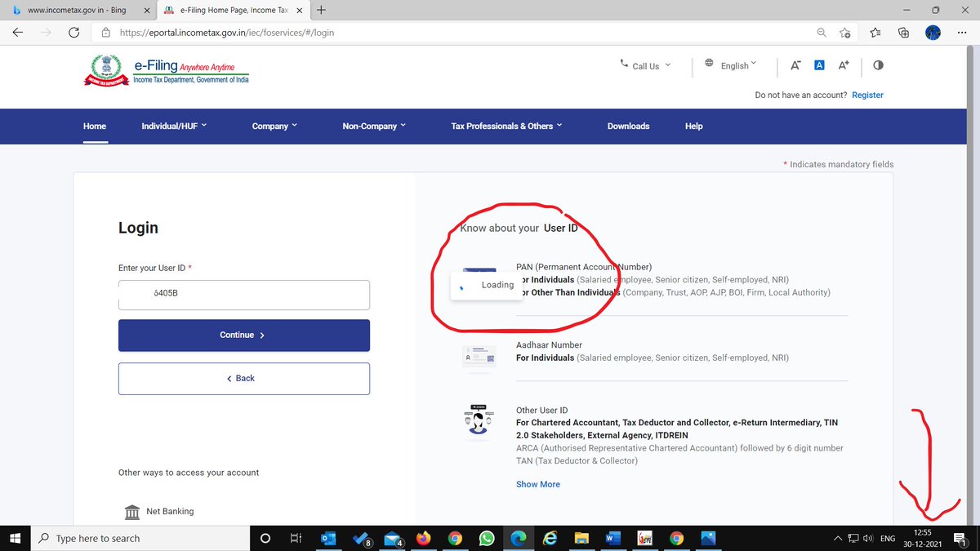
Task: Open the Help menu item
Action: (x=693, y=126)
